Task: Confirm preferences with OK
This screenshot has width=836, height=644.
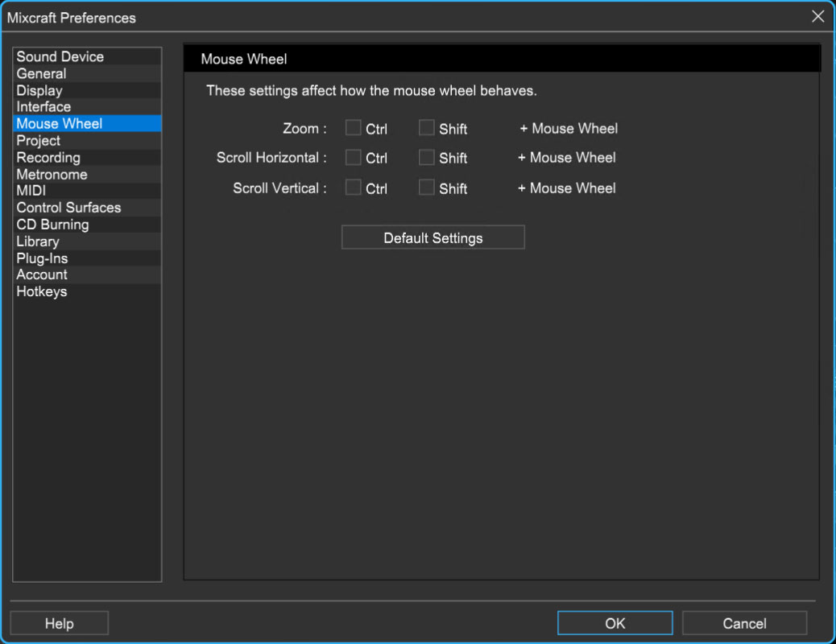Action: coord(615,623)
